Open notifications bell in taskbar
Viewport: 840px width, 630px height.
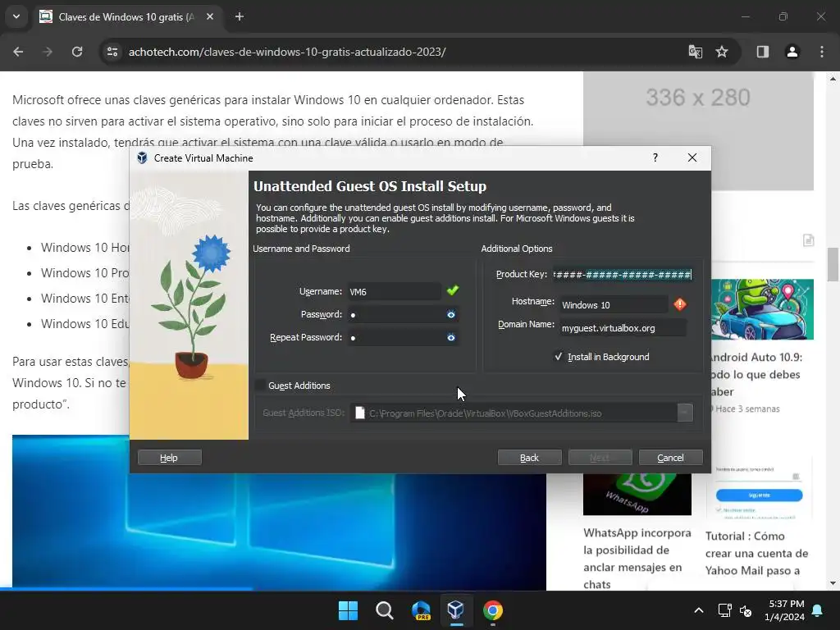[x=818, y=610]
